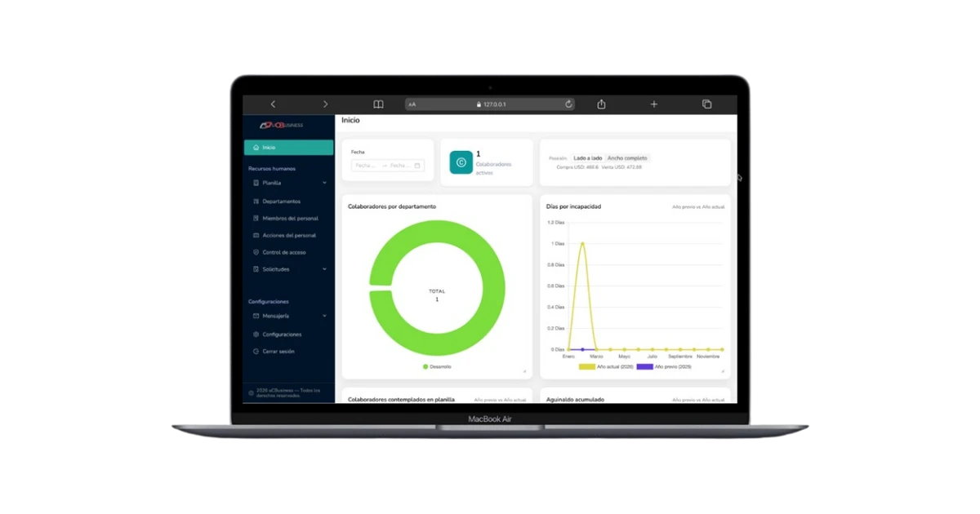
Task: Open the bookmarks book icon
Action: [x=378, y=104]
